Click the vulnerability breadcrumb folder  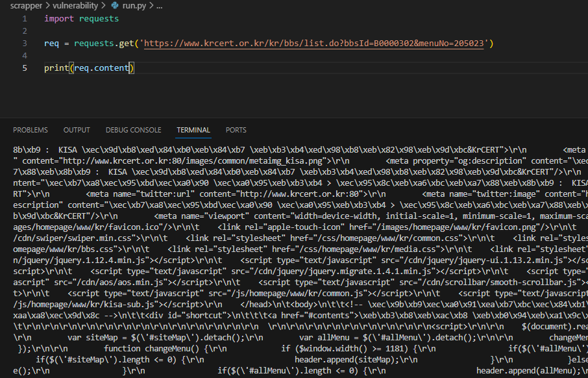(x=75, y=6)
